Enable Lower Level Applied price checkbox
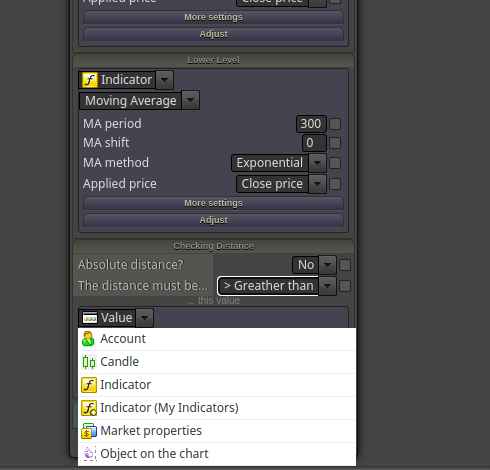 pos(335,184)
